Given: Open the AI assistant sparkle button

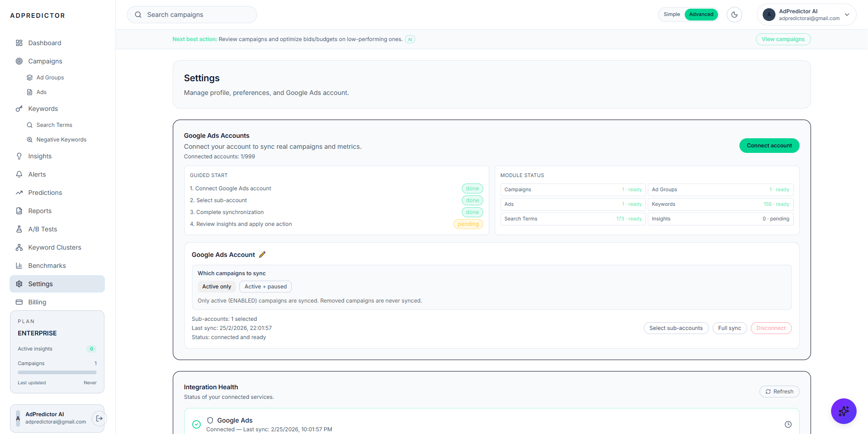Looking at the screenshot, I should tap(843, 411).
